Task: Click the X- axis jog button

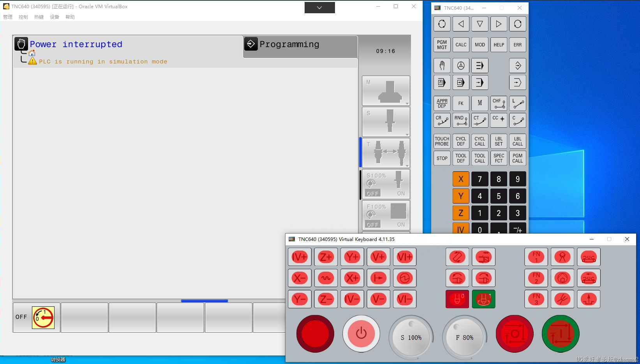Action: tap(300, 278)
